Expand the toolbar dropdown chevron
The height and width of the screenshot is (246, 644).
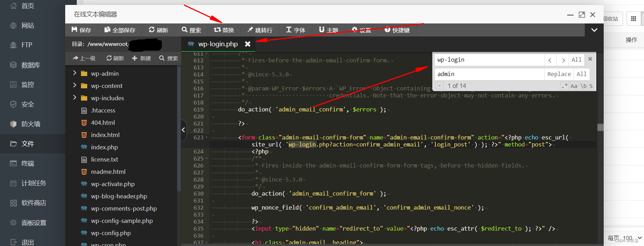click(x=594, y=30)
